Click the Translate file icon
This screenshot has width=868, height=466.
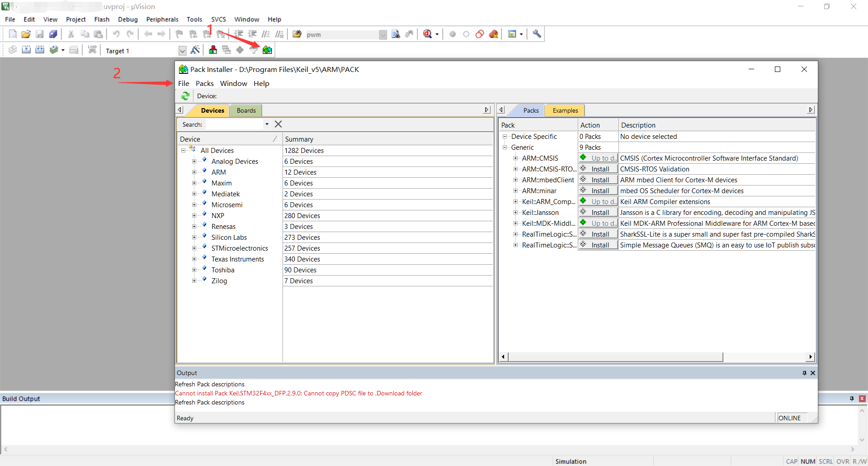tap(13, 50)
